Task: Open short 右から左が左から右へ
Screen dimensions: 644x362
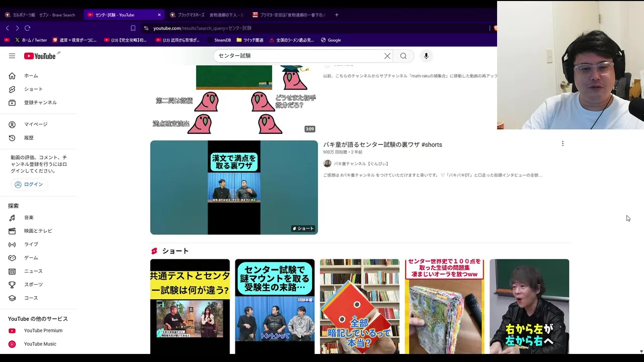Action: click(x=529, y=306)
